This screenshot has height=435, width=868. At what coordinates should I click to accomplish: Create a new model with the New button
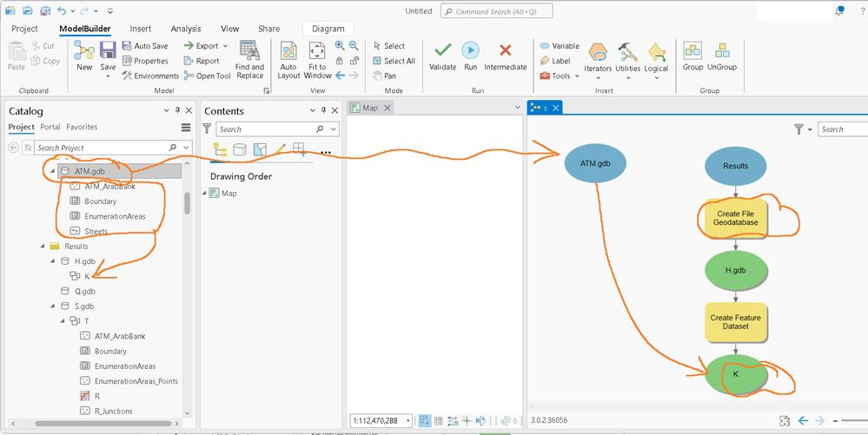click(84, 56)
